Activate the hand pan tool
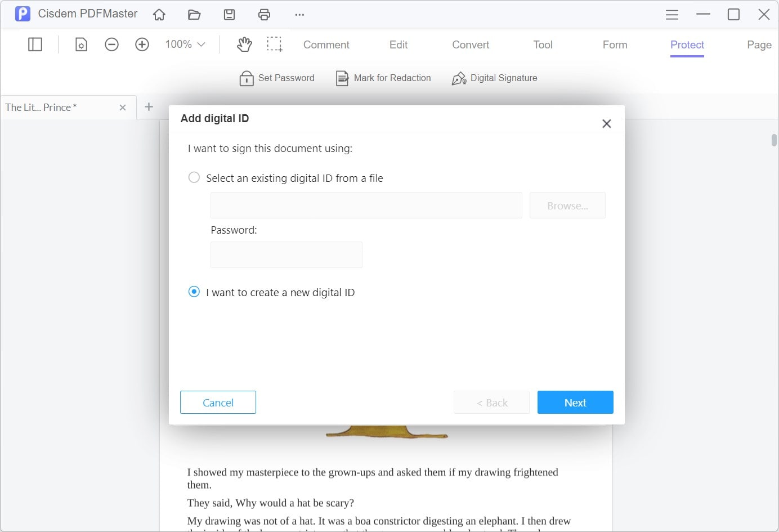Image resolution: width=779 pixels, height=532 pixels. (244, 44)
